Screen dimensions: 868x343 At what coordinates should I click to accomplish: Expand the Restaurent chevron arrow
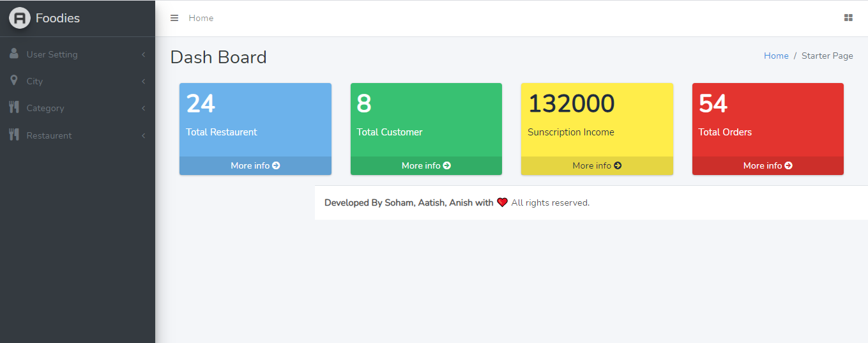[x=144, y=136]
